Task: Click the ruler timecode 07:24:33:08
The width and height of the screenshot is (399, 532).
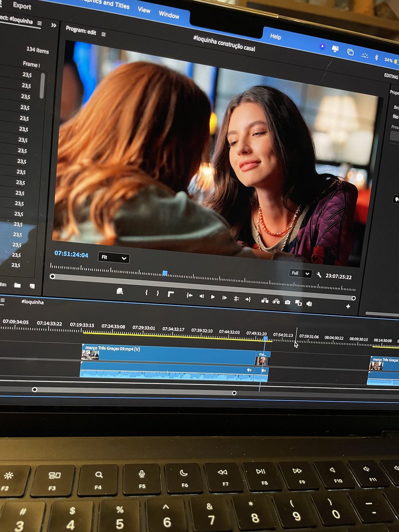Action: click(113, 326)
